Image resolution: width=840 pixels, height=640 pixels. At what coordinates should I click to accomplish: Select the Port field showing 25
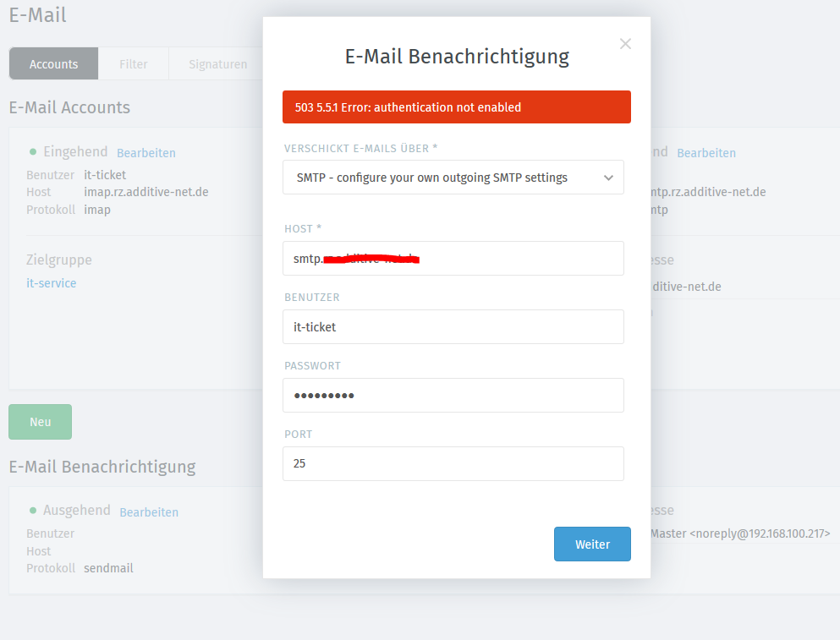[x=453, y=464]
